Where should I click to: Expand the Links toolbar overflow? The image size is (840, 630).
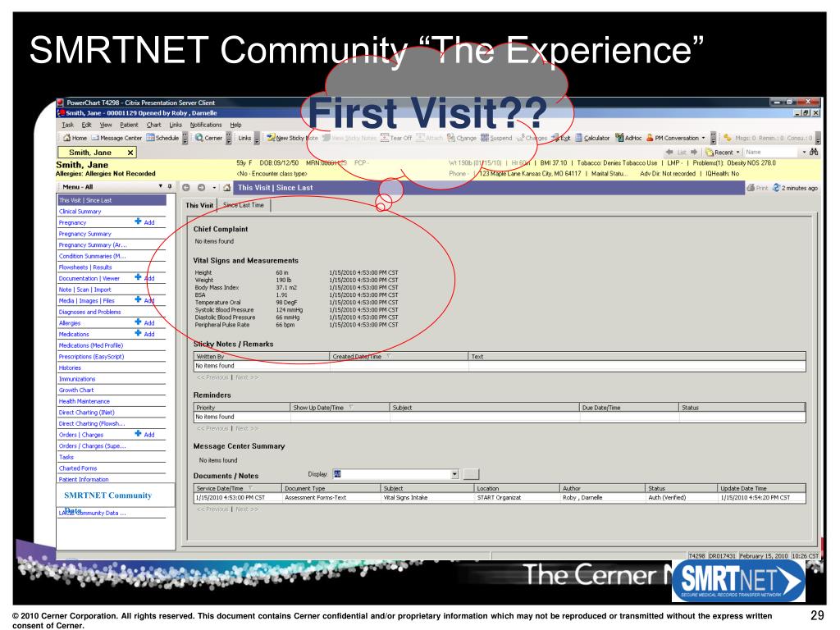(x=257, y=138)
